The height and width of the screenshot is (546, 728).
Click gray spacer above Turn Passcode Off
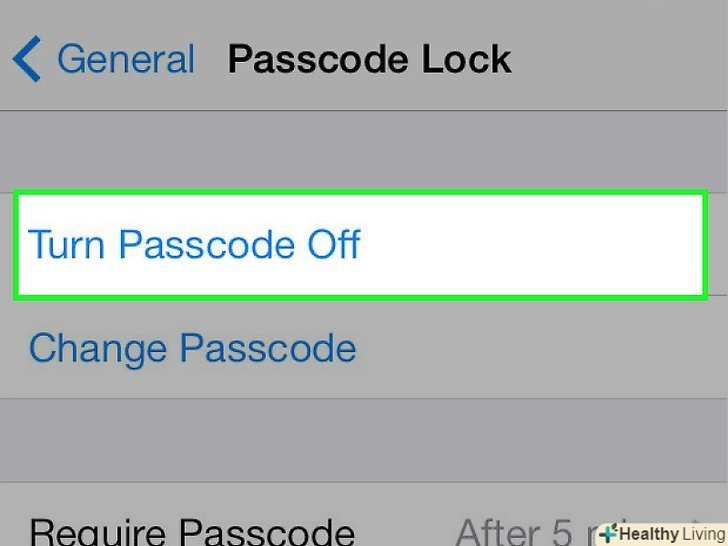click(x=364, y=151)
